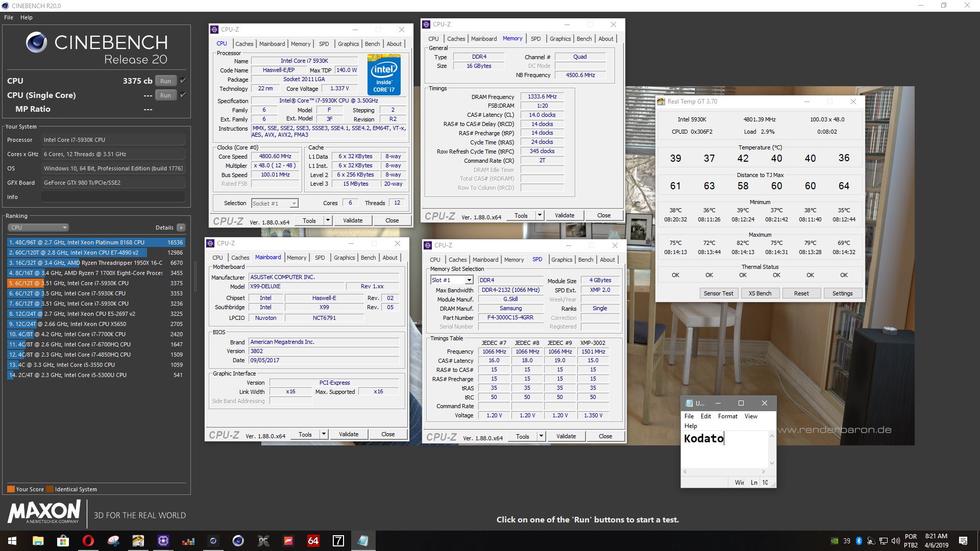980x551 pixels.
Task: Click Validate in CPU-Z Memory window
Action: (x=565, y=215)
